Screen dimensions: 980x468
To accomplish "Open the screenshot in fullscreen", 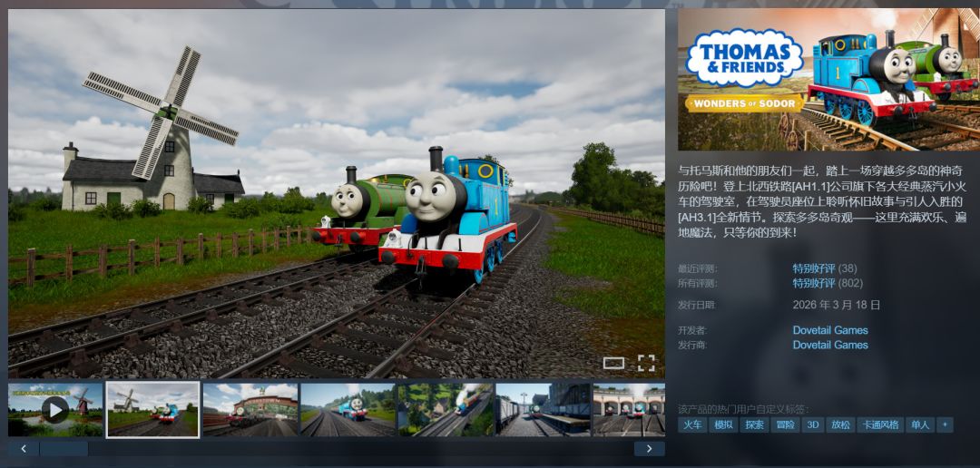I will click(646, 363).
